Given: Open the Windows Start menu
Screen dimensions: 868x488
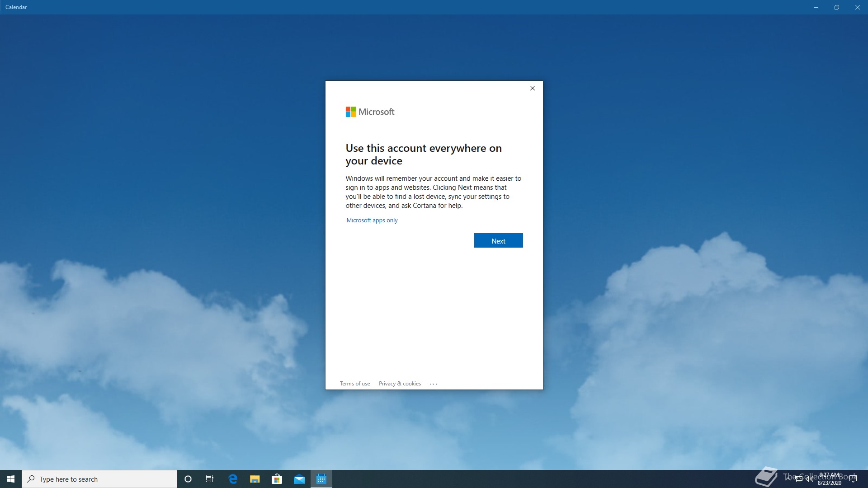Looking at the screenshot, I should (11, 479).
